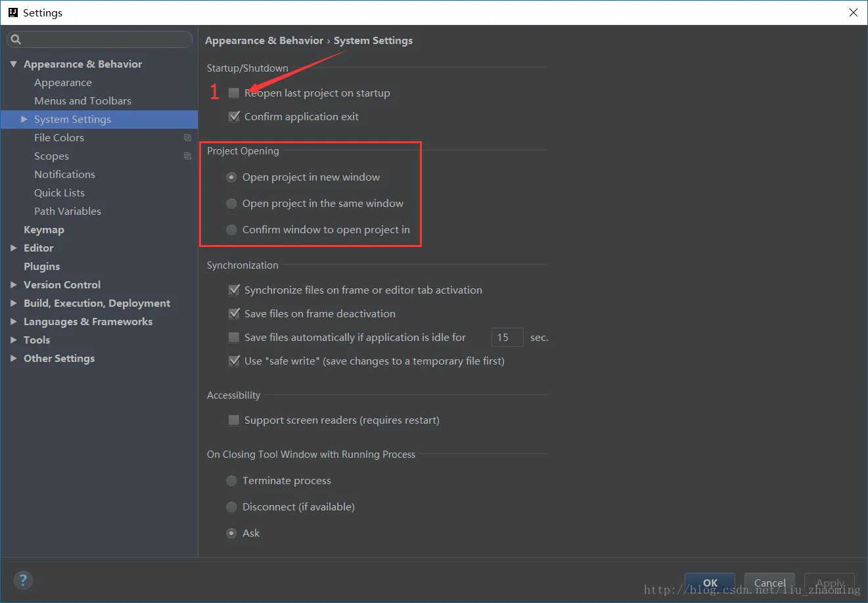Click the Project Opening section heading
This screenshot has width=868, height=603.
(x=242, y=151)
